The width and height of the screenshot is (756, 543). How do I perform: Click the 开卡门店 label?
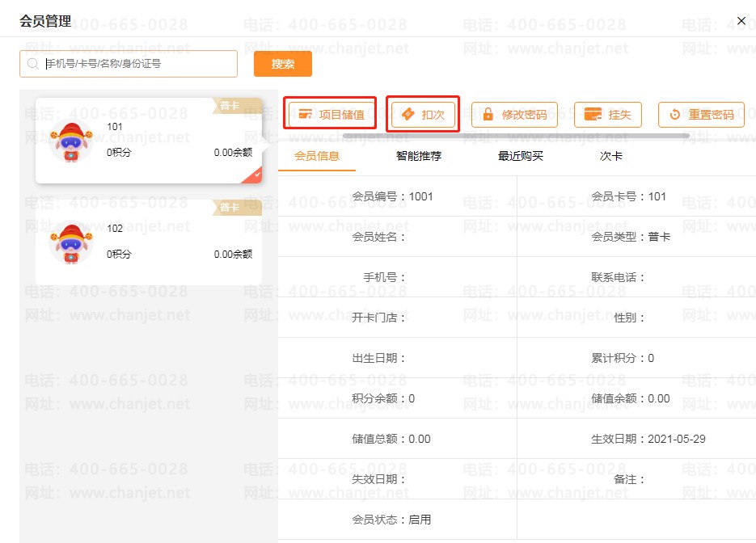tap(378, 318)
